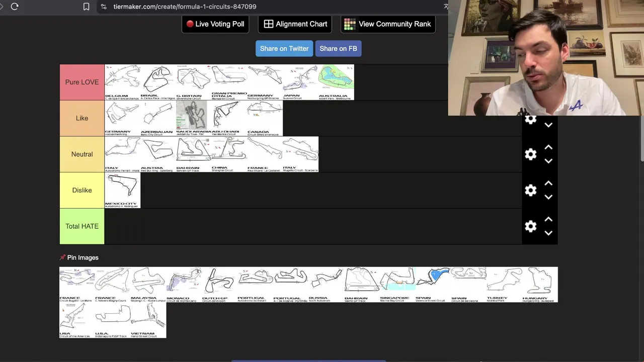Pick the Russia Sochi Autodrom image

click(x=327, y=285)
